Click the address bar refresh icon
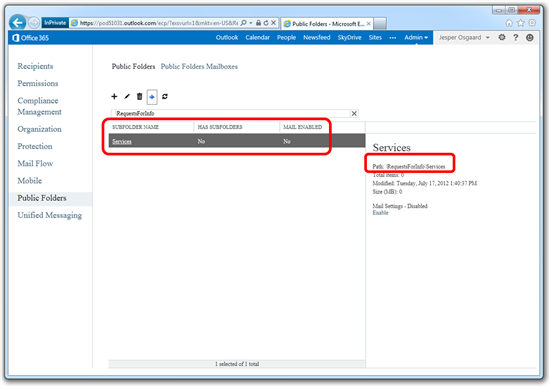Screen dimensions: 550x387 point(266,23)
